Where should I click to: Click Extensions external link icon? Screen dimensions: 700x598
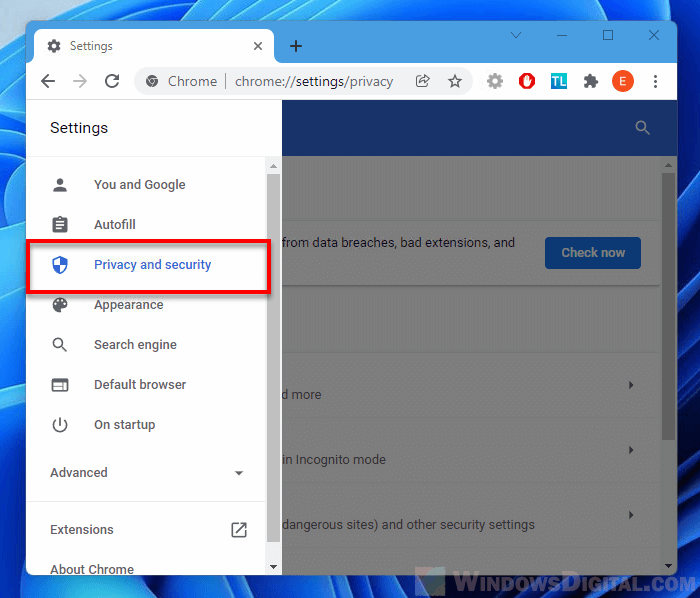pos(239,530)
